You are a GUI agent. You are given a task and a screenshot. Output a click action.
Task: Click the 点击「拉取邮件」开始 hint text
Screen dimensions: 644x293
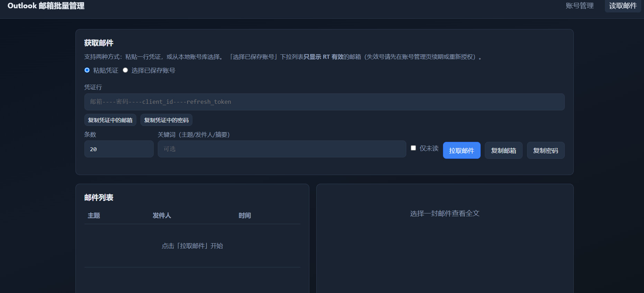point(192,246)
